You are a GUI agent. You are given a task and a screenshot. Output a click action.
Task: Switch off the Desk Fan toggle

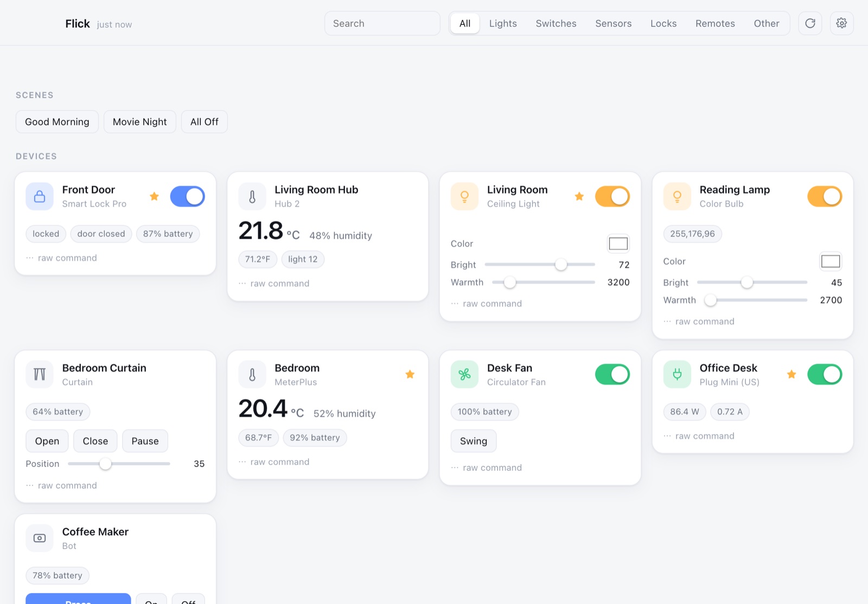coord(612,375)
